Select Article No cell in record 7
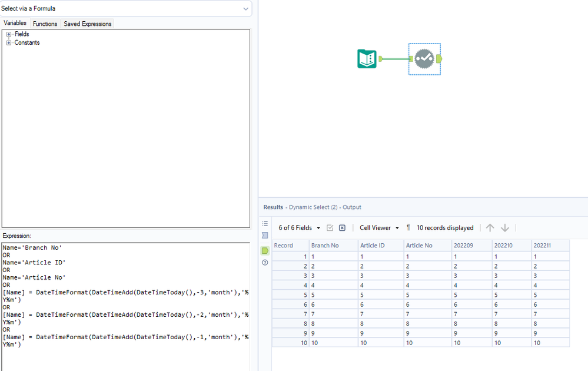588x371 pixels. (x=428, y=314)
